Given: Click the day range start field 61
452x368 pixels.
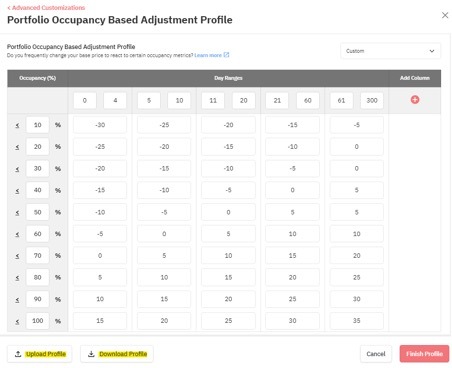Looking at the screenshot, I should pyautogui.click(x=341, y=100).
